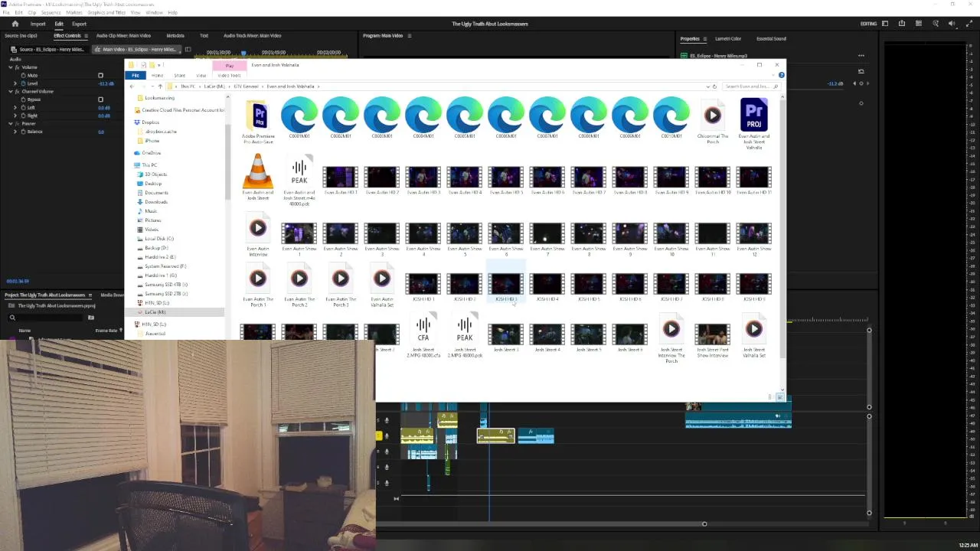Image resolution: width=980 pixels, height=551 pixels.
Task: Click GTV General in the address breadcrumb
Action: pyautogui.click(x=247, y=86)
